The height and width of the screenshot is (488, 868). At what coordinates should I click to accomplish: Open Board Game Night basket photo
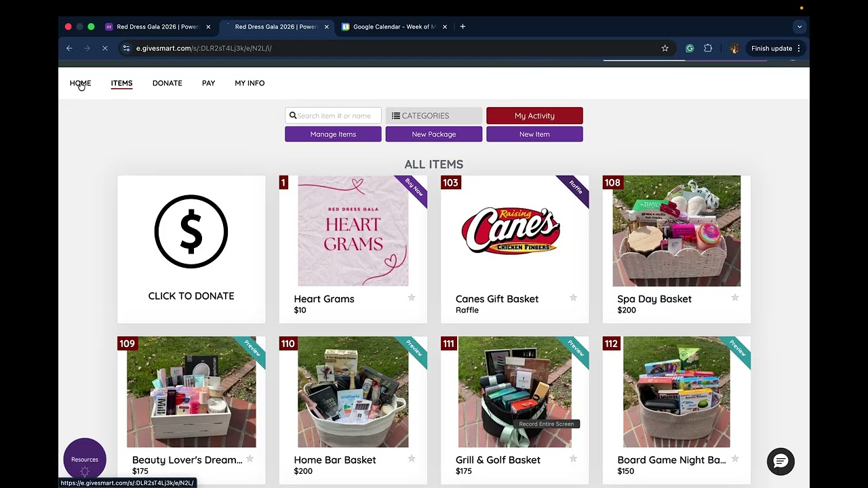tap(677, 392)
